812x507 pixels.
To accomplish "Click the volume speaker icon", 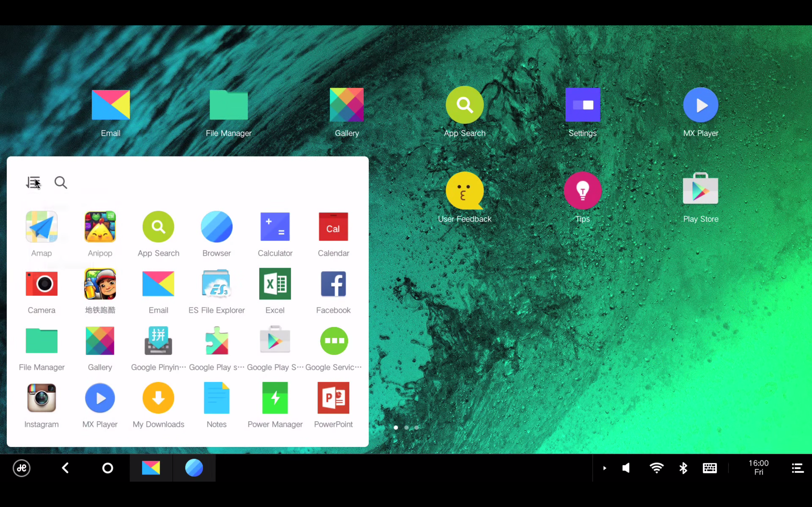I will pos(626,468).
